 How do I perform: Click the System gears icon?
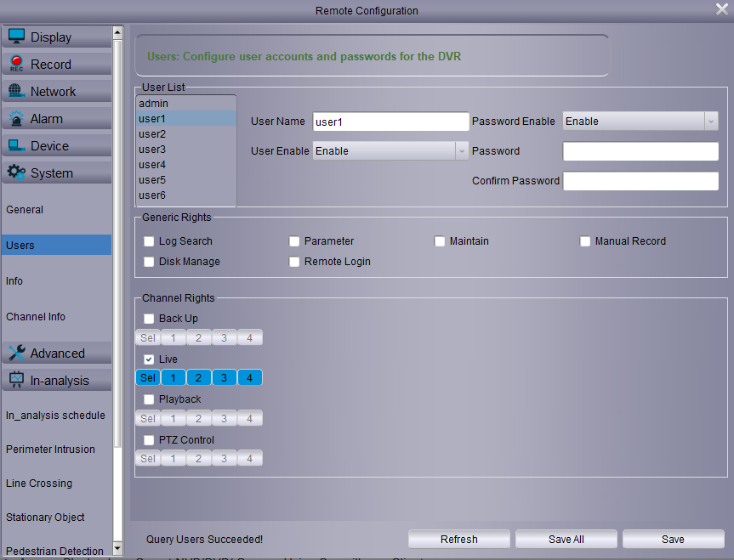(x=16, y=173)
